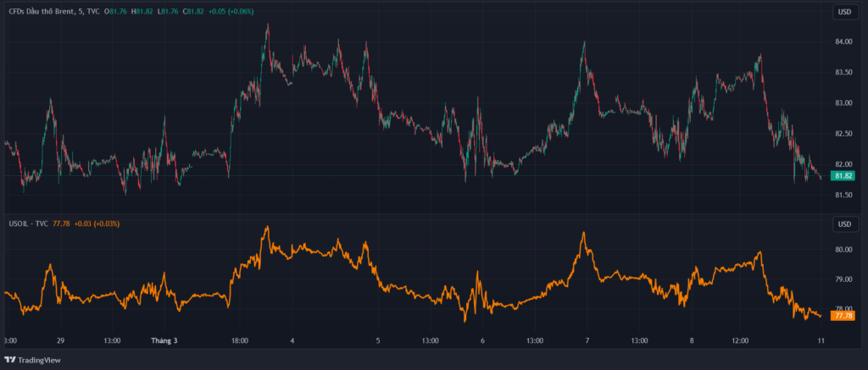868x370 pixels.
Task: Click the 80.00 level on USOIL price scale
Action: [x=843, y=250]
